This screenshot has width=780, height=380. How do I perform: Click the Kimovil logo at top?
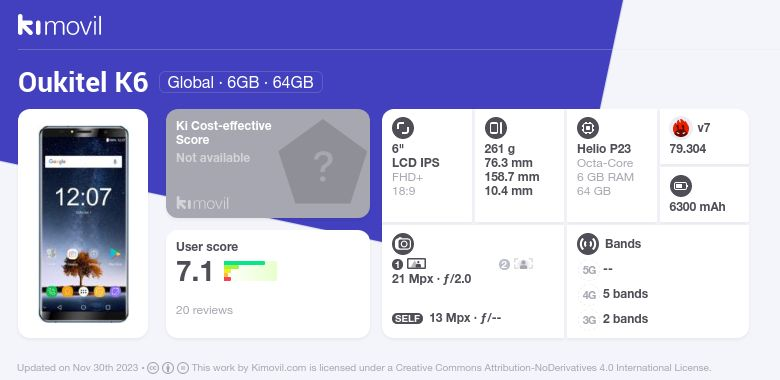point(60,25)
